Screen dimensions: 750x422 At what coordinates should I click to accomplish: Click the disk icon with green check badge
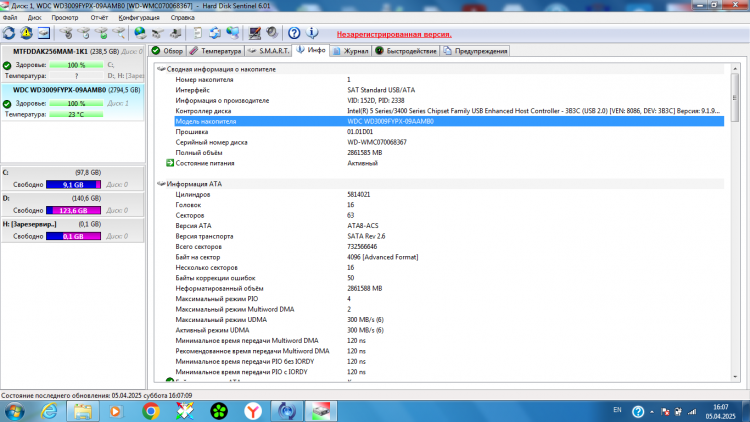pyautogui.click(x=101, y=33)
